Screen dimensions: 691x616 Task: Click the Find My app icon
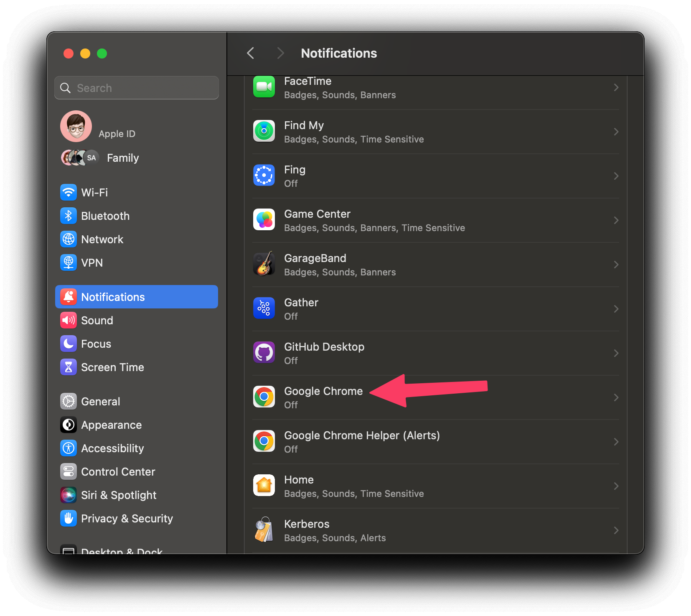[x=264, y=131]
